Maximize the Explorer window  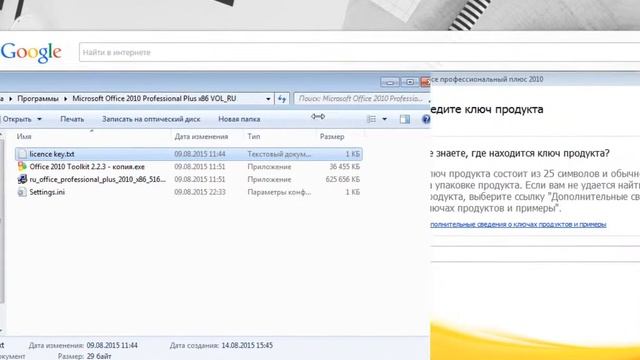coord(410,82)
